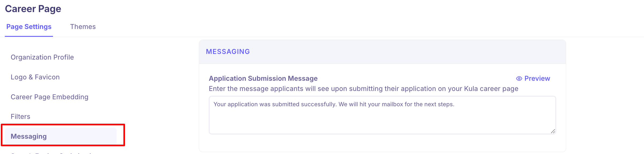
Task: Click the eye icon beside Preview
Action: (x=519, y=79)
